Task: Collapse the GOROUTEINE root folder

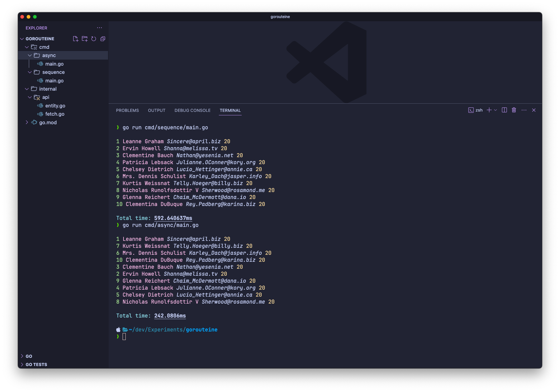Action: tap(22, 39)
